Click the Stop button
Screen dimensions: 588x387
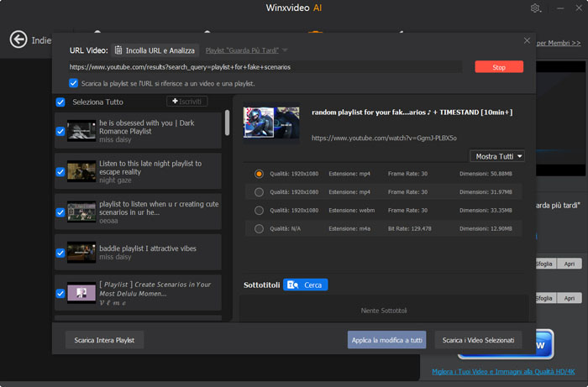(499, 67)
